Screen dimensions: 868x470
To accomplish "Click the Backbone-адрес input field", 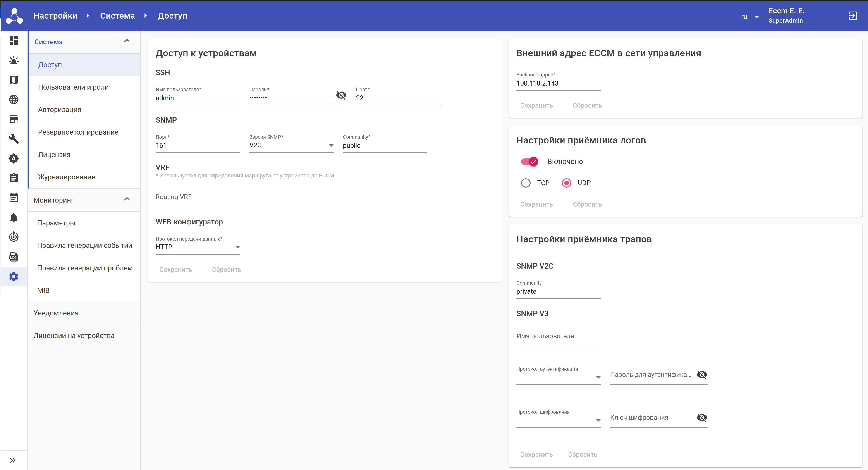I will point(558,84).
